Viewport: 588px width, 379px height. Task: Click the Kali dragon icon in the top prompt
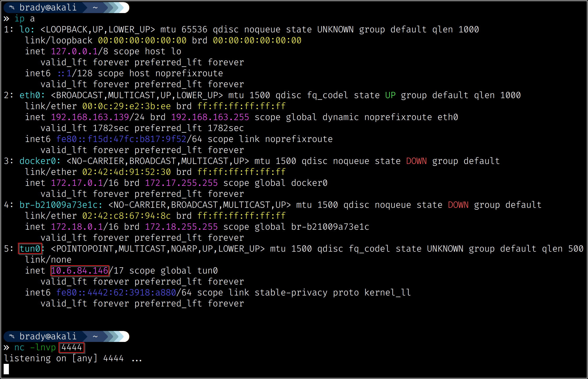[11, 8]
